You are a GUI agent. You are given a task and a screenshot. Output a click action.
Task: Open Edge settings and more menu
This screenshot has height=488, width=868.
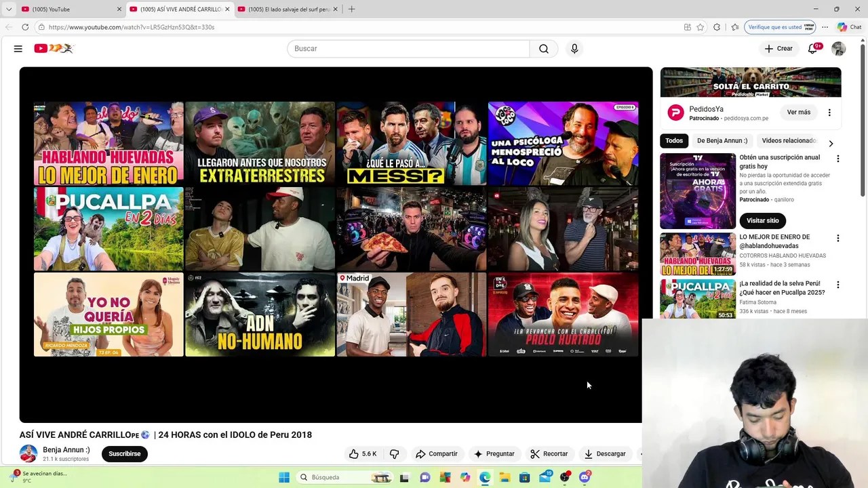tap(825, 27)
